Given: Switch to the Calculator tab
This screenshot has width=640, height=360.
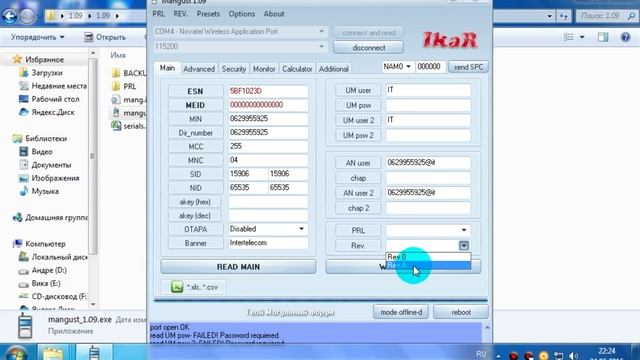Looking at the screenshot, I should click(x=297, y=69).
